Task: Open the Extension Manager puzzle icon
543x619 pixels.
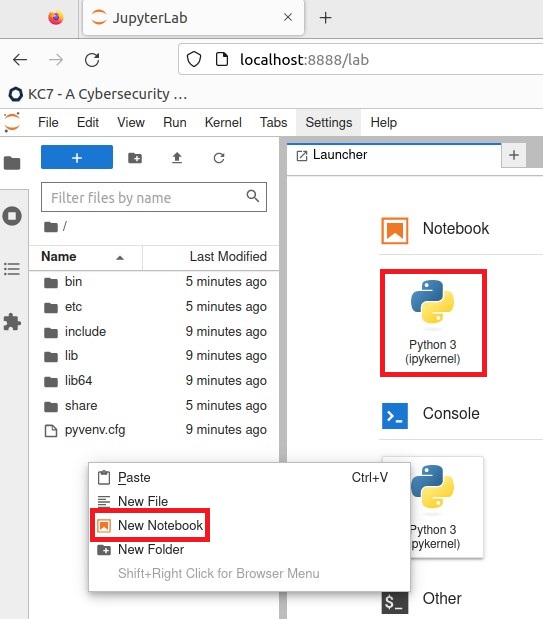Action: [x=12, y=322]
